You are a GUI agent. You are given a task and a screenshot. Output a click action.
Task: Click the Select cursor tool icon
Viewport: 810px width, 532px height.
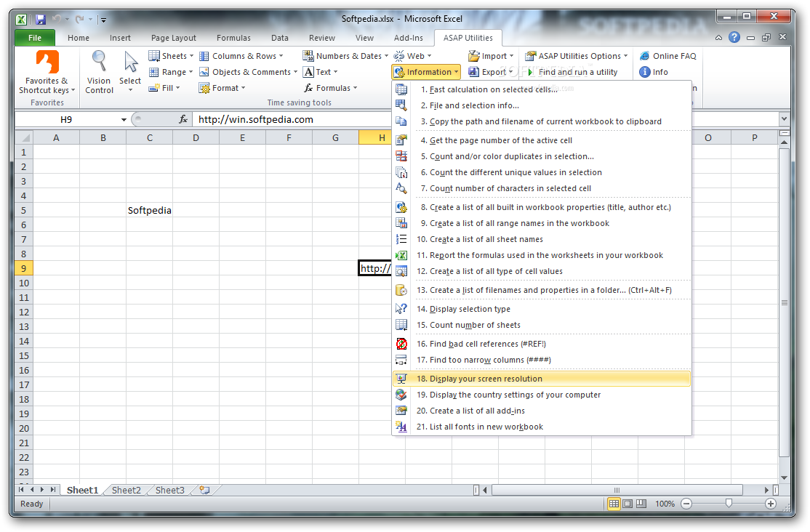(131, 62)
